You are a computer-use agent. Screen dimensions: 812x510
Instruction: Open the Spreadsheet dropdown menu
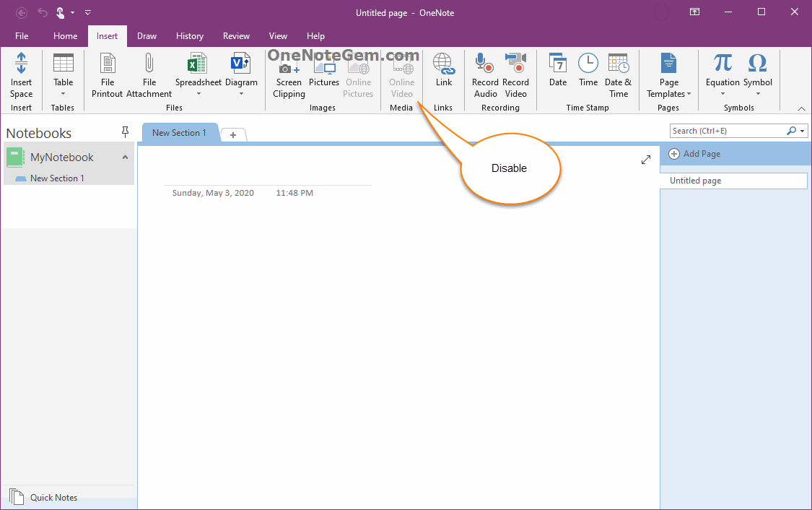pos(198,94)
